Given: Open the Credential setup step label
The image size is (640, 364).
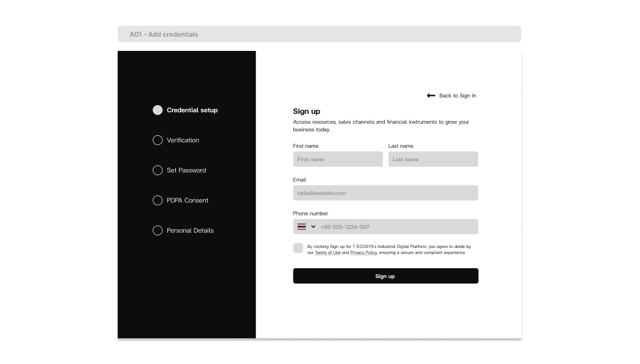Looking at the screenshot, I should tap(192, 110).
